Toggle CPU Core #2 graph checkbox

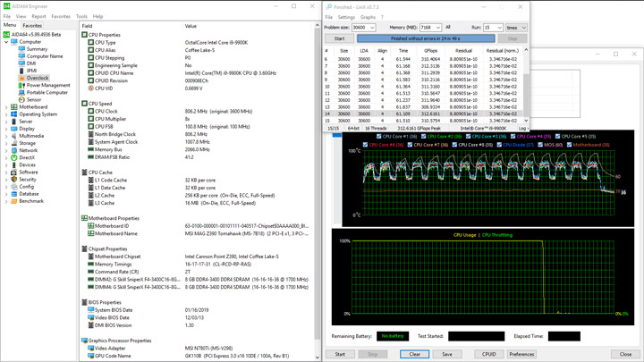423,136
